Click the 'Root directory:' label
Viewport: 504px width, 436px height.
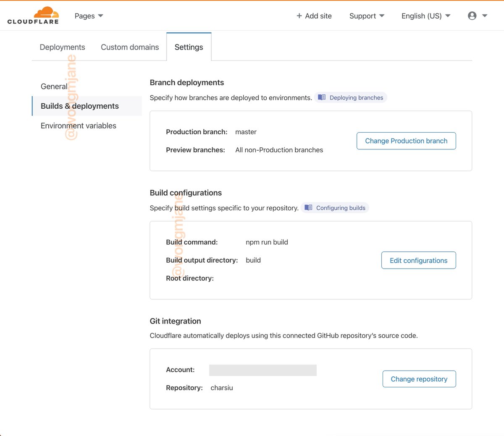click(190, 278)
